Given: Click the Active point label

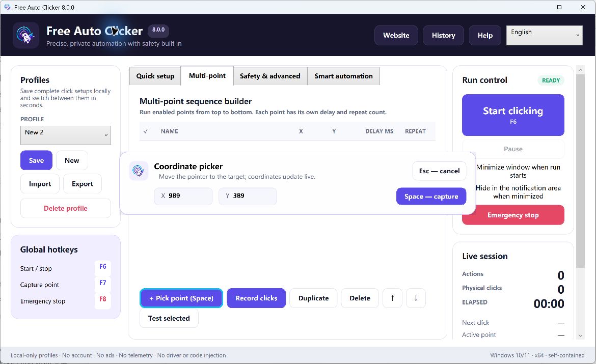Looking at the screenshot, I should point(479,335).
